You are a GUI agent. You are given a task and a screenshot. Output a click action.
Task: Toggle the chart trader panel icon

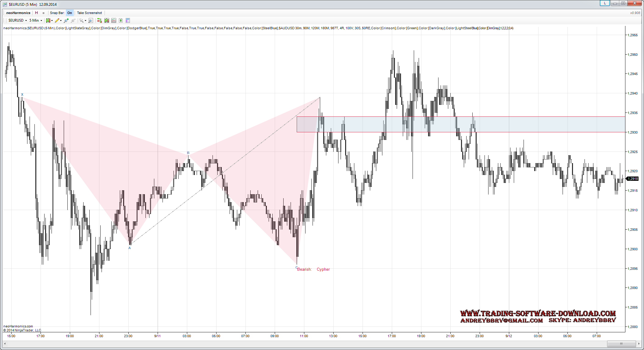99,20
